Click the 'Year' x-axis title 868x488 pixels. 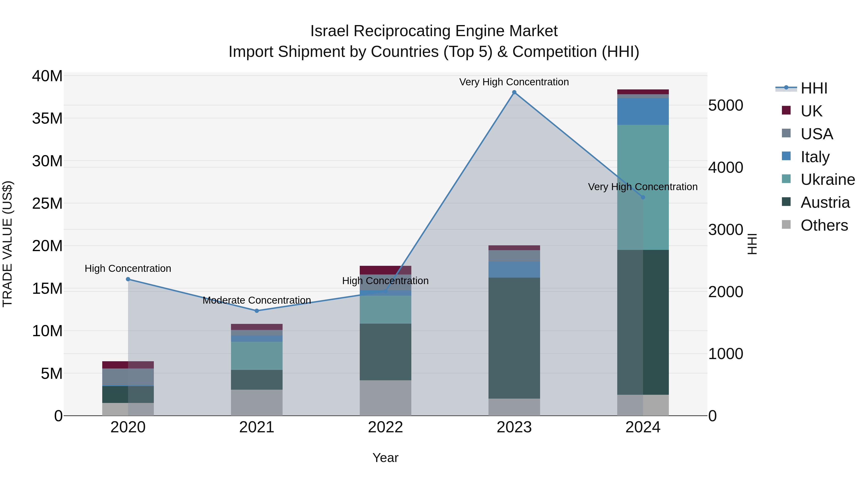pyautogui.click(x=386, y=458)
